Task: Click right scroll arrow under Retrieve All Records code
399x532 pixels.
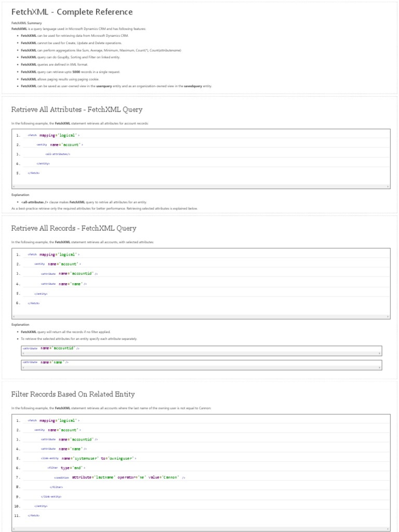Action: coord(388,316)
